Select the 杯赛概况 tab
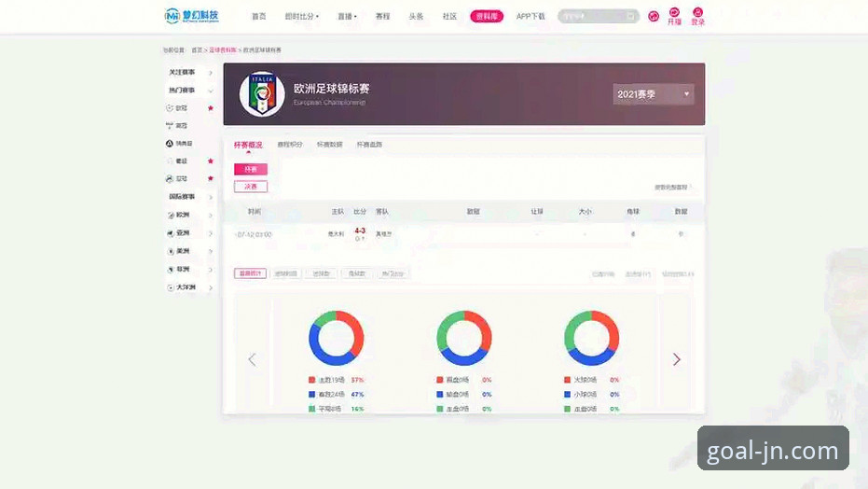The height and width of the screenshot is (489, 868). (x=247, y=145)
